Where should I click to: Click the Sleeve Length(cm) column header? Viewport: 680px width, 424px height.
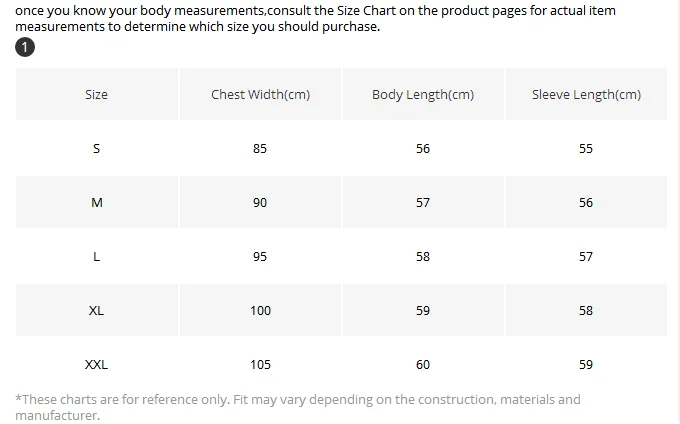(586, 94)
